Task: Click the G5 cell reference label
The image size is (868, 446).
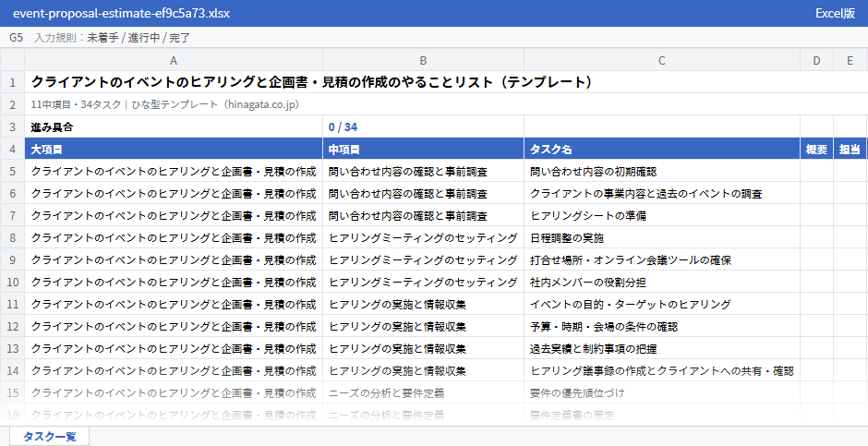Action: [x=16, y=38]
